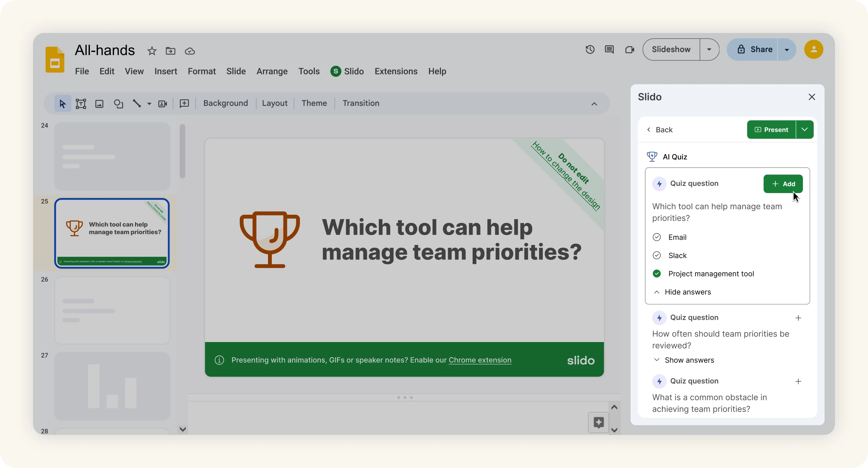Open the Chrome extension link
This screenshot has width=868, height=468.
(480, 360)
